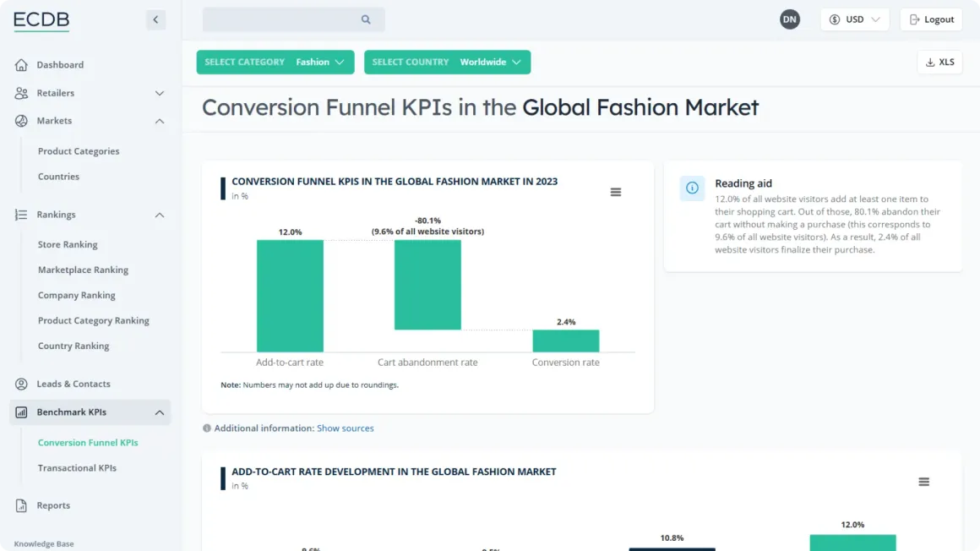The image size is (980, 551).
Task: Open the funnel chart hamburger menu
Action: coord(616,192)
